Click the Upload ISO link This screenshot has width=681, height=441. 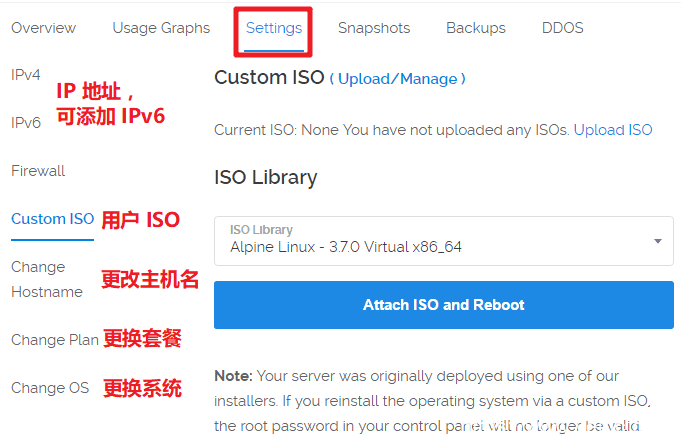point(613,130)
